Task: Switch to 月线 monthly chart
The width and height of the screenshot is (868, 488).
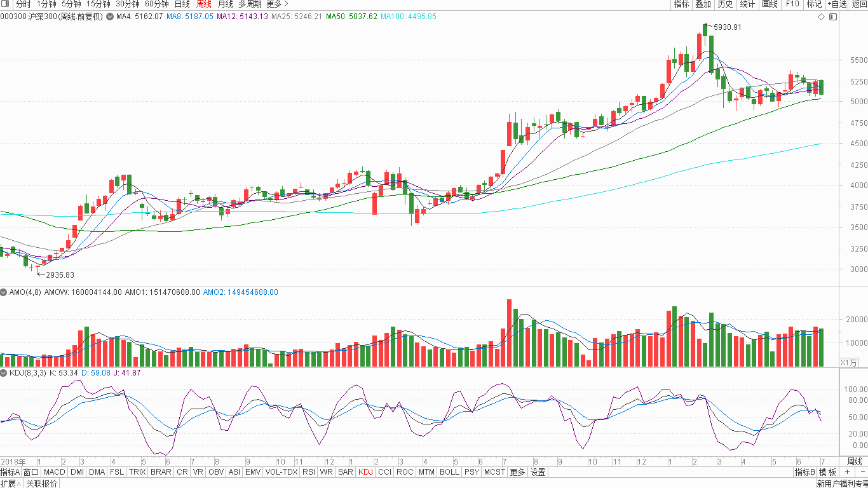Action: pos(226,4)
